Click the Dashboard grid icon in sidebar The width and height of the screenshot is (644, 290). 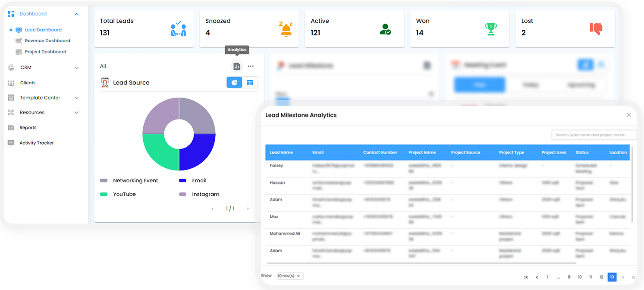[x=11, y=14]
